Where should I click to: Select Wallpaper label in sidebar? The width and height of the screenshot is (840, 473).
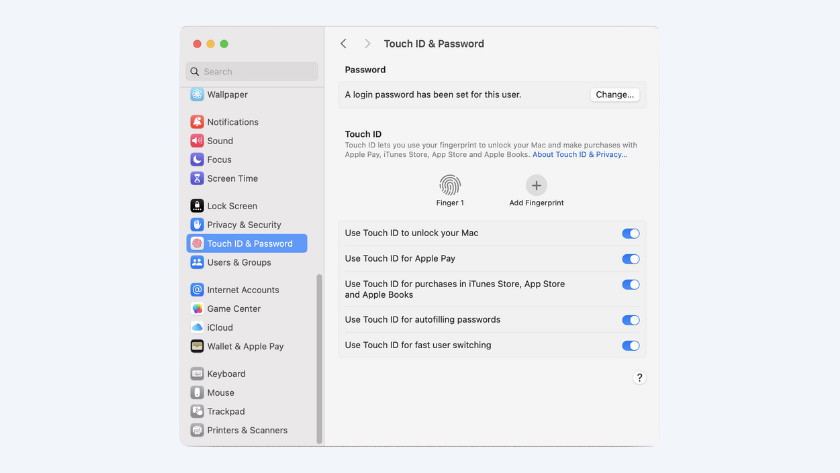[227, 94]
